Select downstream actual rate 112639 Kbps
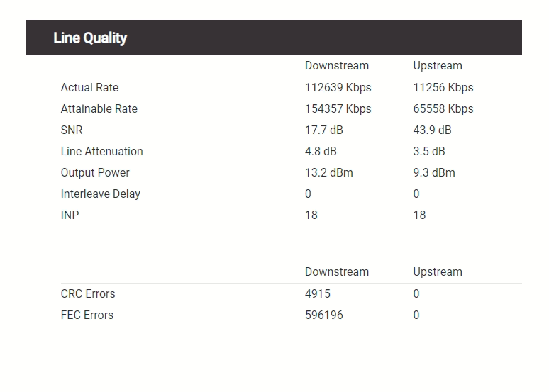This screenshot has height=392, width=549. click(338, 87)
